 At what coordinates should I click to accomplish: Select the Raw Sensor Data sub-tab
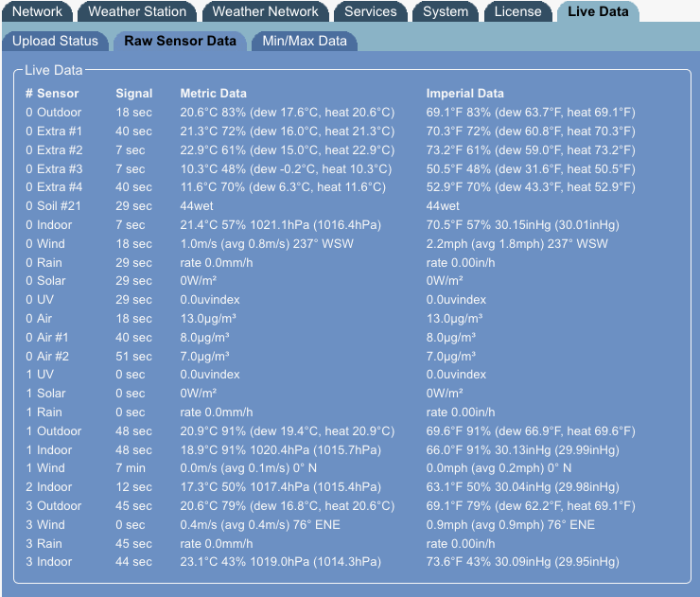click(x=180, y=41)
